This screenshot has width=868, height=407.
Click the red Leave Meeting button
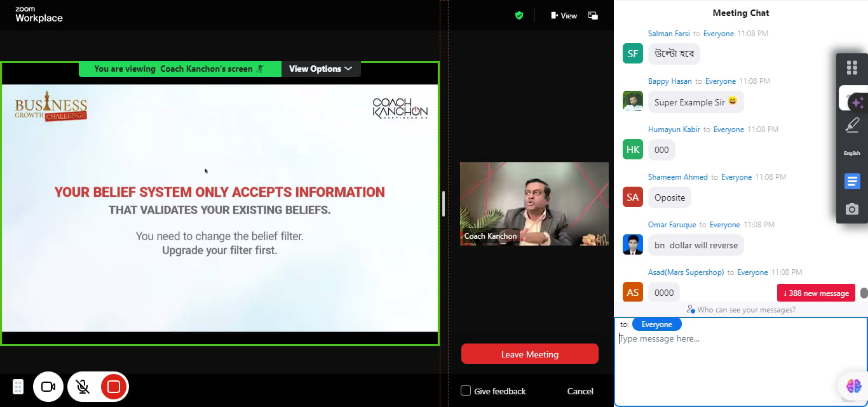pyautogui.click(x=530, y=354)
